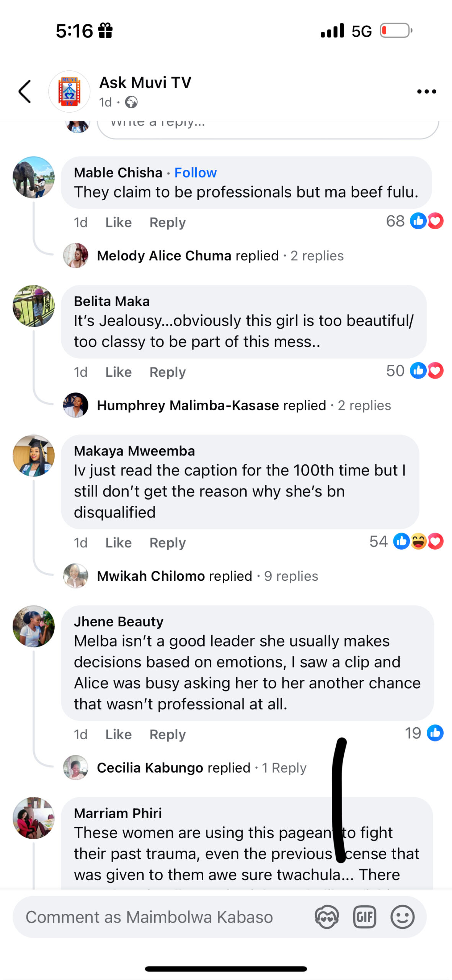Open the three-dot post options menu
Viewport: 452px width, 980px height.
click(x=426, y=91)
